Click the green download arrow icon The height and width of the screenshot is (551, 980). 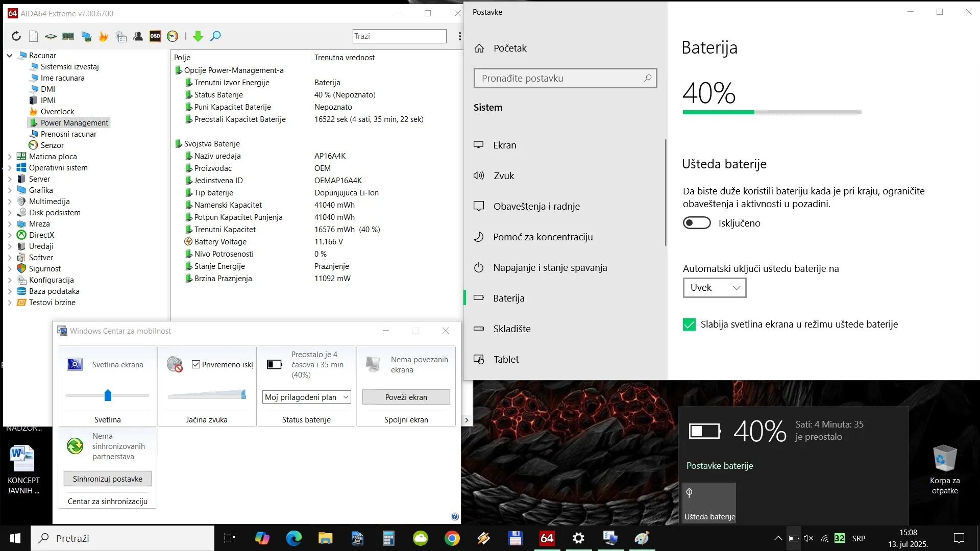198,36
